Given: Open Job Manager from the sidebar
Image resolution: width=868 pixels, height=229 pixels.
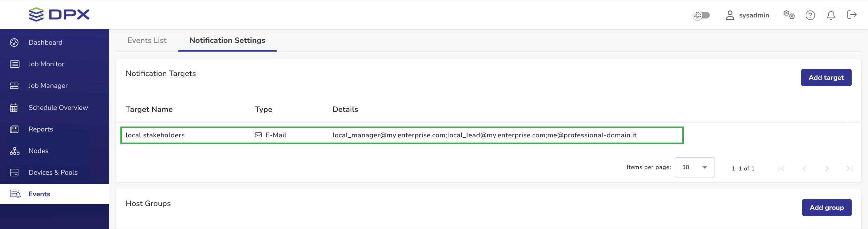Looking at the screenshot, I should pyautogui.click(x=48, y=86).
